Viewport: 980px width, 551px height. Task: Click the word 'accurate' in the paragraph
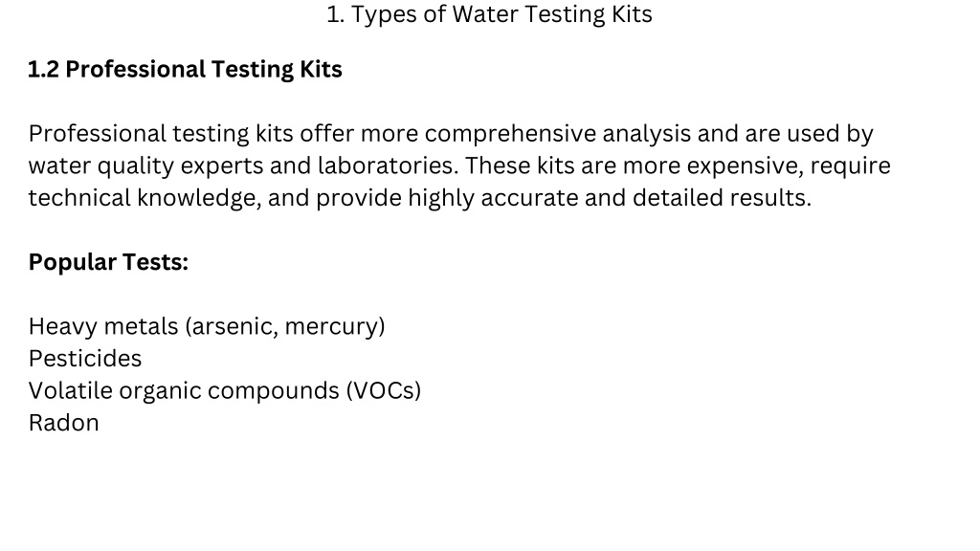(x=529, y=198)
